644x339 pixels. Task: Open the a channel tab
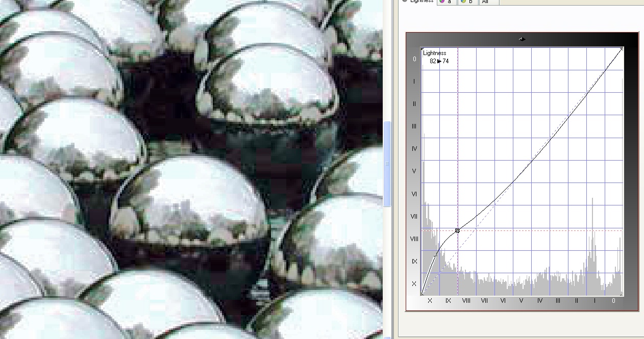click(447, 2)
